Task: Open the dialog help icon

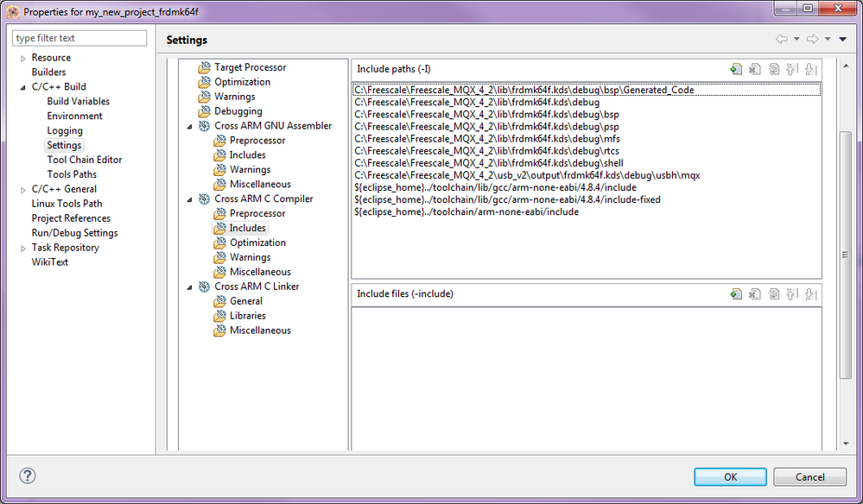Action: click(28, 476)
